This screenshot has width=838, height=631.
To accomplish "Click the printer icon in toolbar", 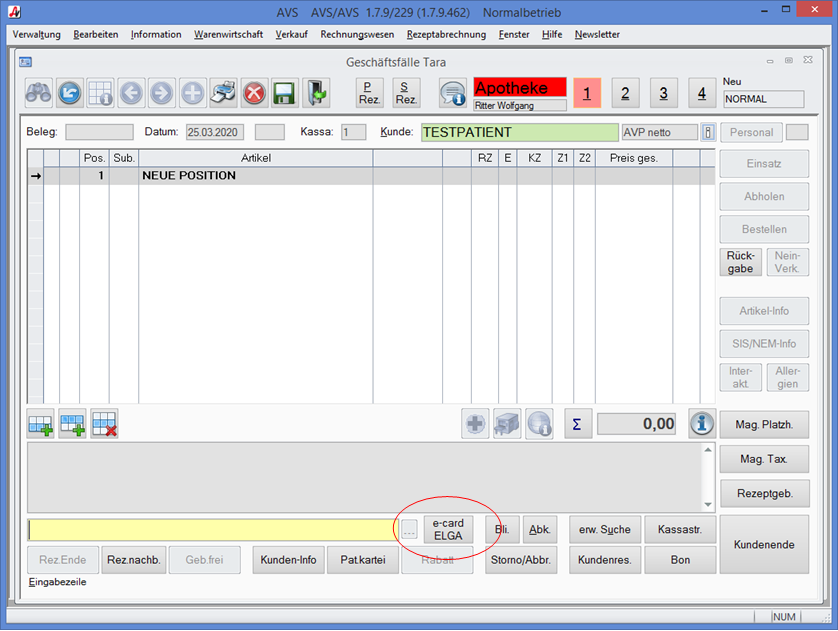I will tap(223, 93).
